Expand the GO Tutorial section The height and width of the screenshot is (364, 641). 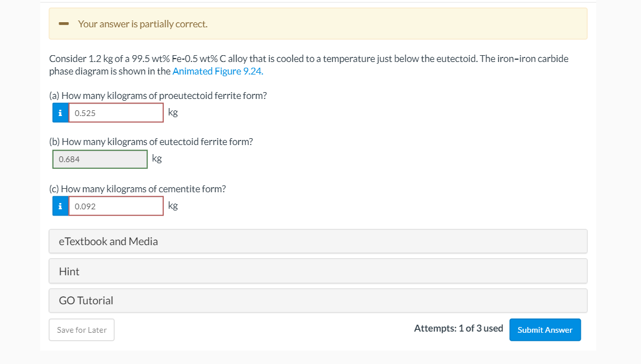click(319, 300)
